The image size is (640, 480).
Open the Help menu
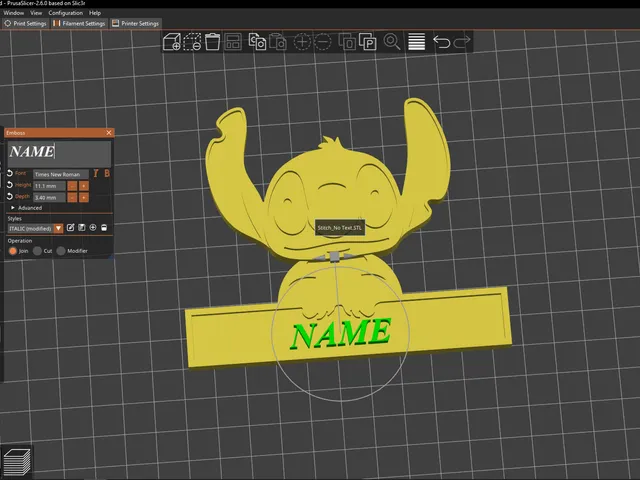[95, 13]
